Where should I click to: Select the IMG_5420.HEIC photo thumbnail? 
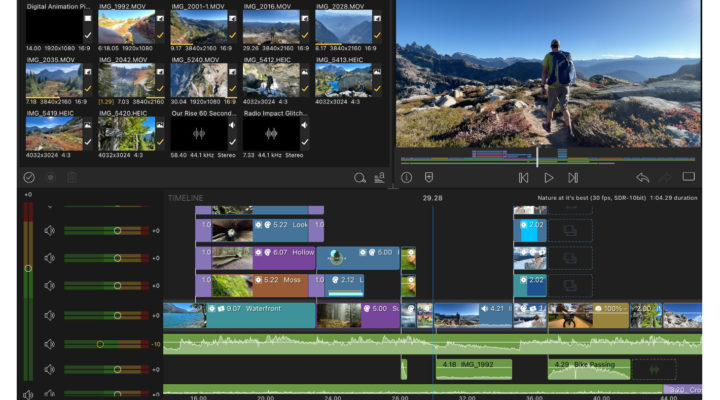click(x=126, y=134)
